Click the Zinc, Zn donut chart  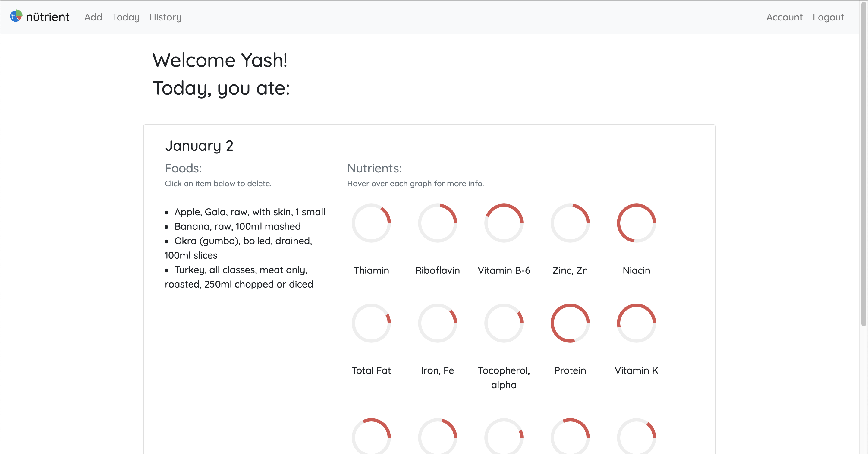[570, 223]
